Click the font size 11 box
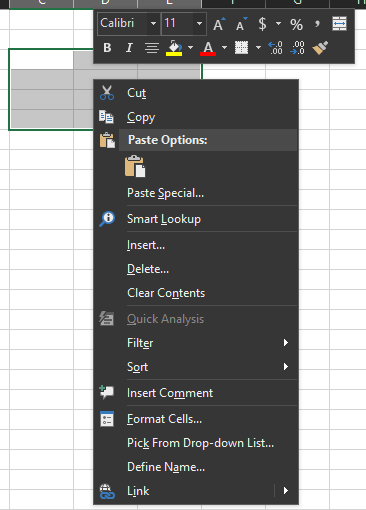The height and width of the screenshot is (510, 366). click(x=177, y=23)
